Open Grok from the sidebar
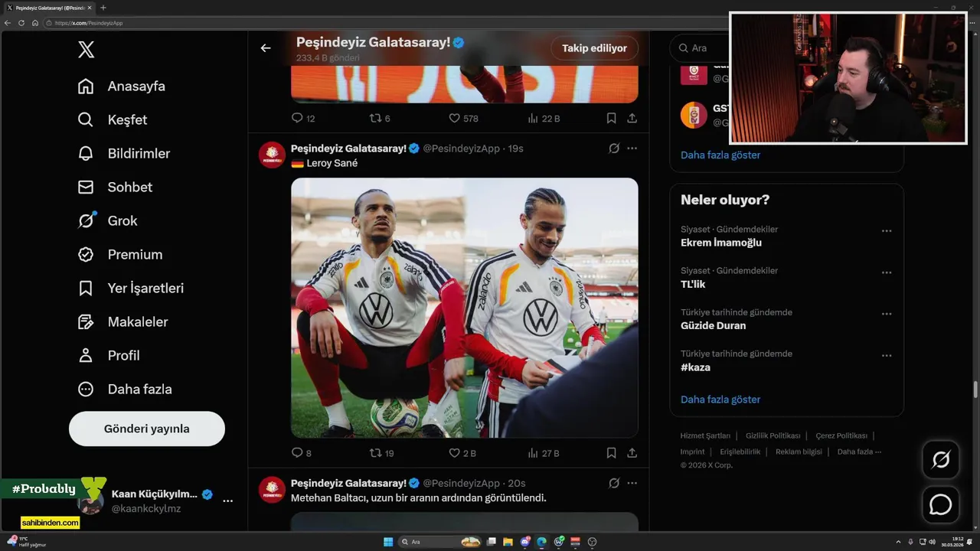This screenshot has width=980, height=551. coord(108,220)
